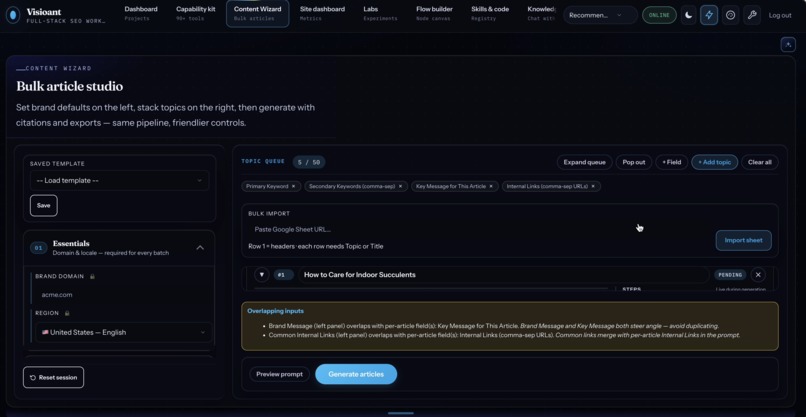Click the Reset session button

click(53, 377)
